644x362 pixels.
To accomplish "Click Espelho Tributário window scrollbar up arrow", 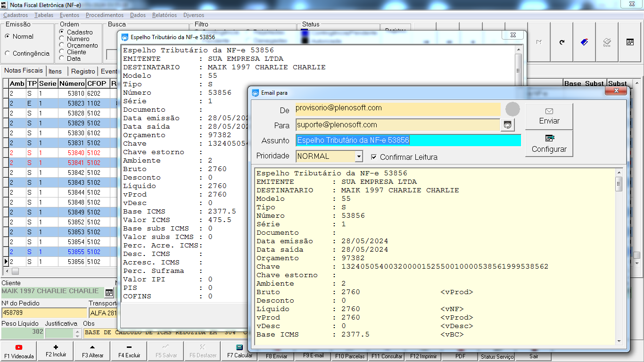I will 519,49.
